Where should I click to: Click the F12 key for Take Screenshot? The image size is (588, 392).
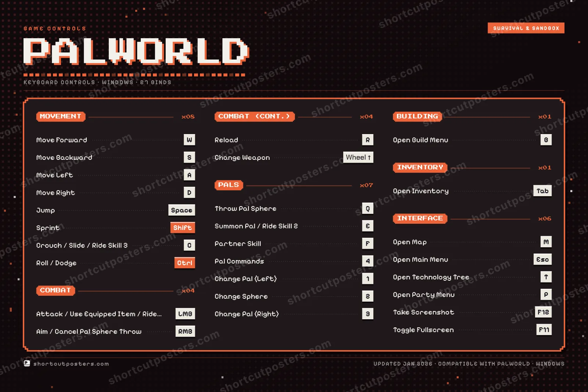pyautogui.click(x=543, y=312)
